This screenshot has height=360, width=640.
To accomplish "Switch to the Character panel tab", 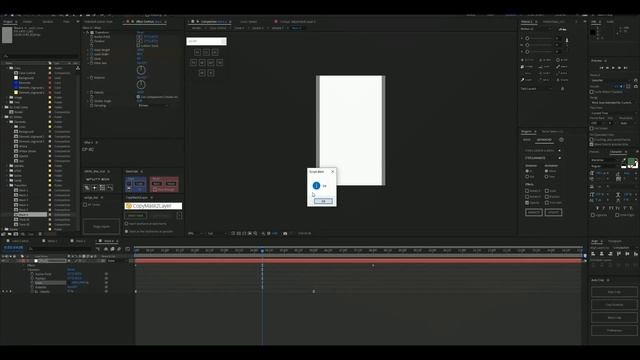I will click(x=616, y=152).
